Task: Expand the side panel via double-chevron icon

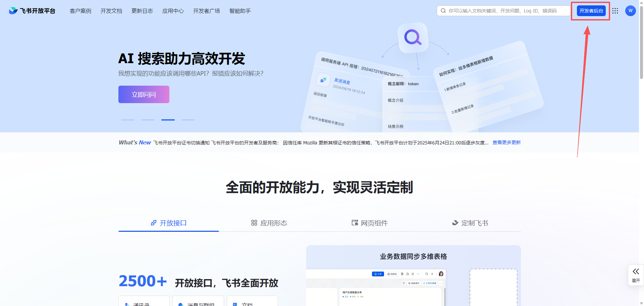Action: coord(636,271)
